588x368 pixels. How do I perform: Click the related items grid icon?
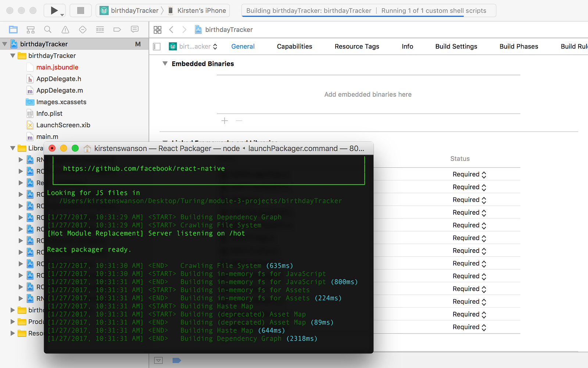coord(158,30)
